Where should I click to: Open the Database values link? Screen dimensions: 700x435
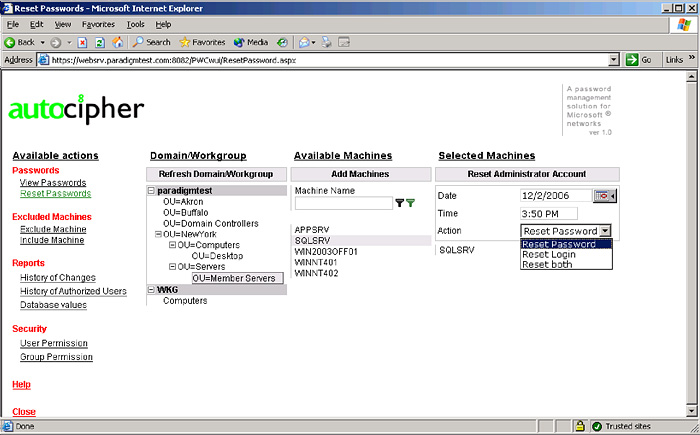54,305
